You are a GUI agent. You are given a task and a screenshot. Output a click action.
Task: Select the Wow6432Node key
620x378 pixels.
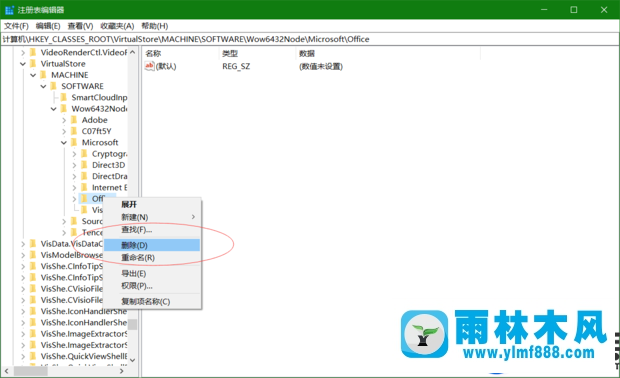pos(99,109)
